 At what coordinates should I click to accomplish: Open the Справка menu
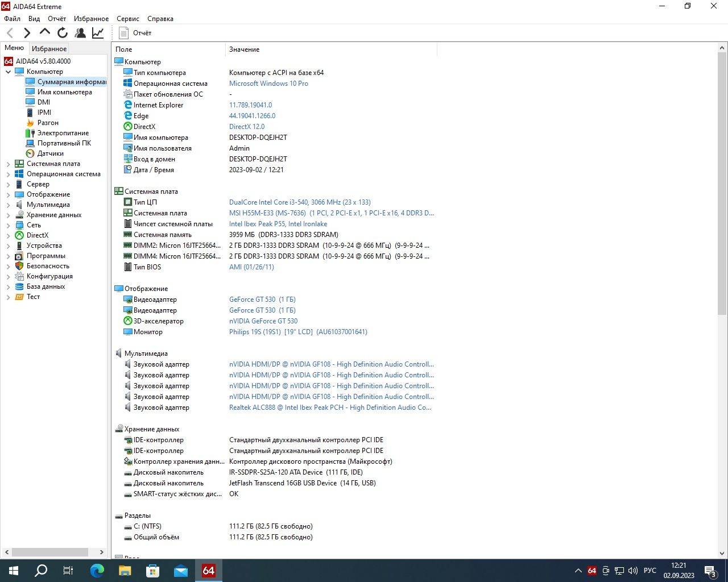[160, 19]
